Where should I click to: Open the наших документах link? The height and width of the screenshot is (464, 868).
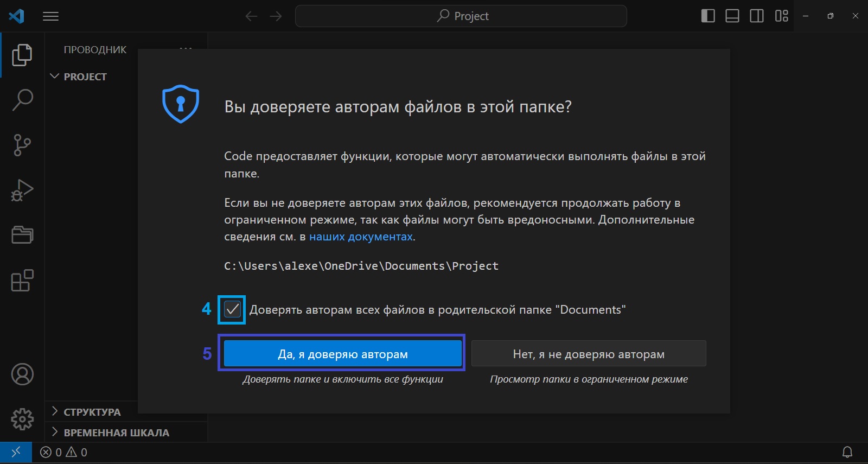click(x=361, y=237)
